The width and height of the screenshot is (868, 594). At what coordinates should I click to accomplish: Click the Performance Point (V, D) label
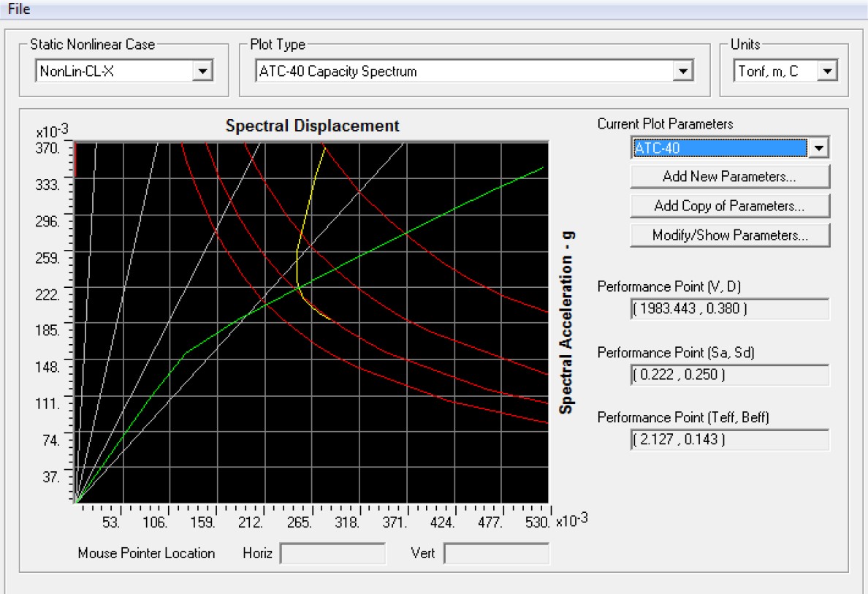click(669, 286)
